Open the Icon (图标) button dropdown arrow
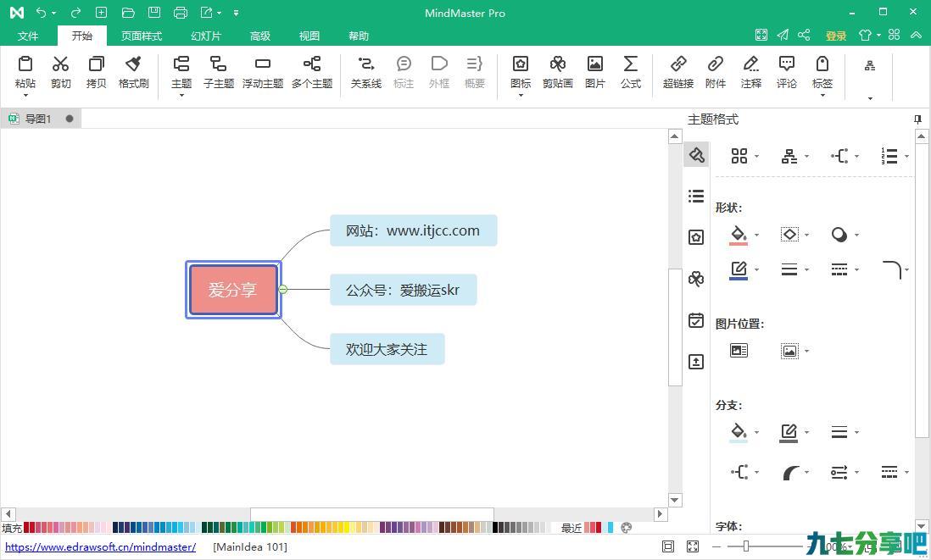The height and width of the screenshot is (560, 931). tap(521, 95)
